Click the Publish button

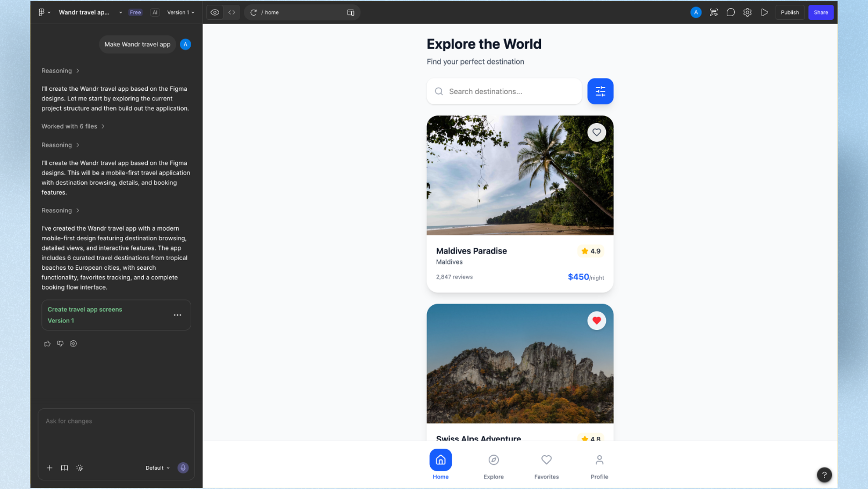790,12
